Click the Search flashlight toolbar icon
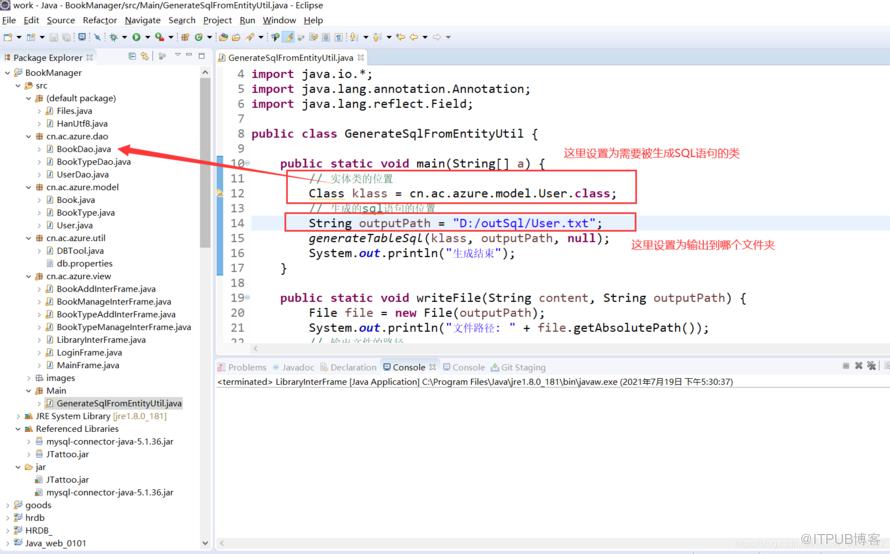This screenshot has width=890, height=554. tap(249, 37)
